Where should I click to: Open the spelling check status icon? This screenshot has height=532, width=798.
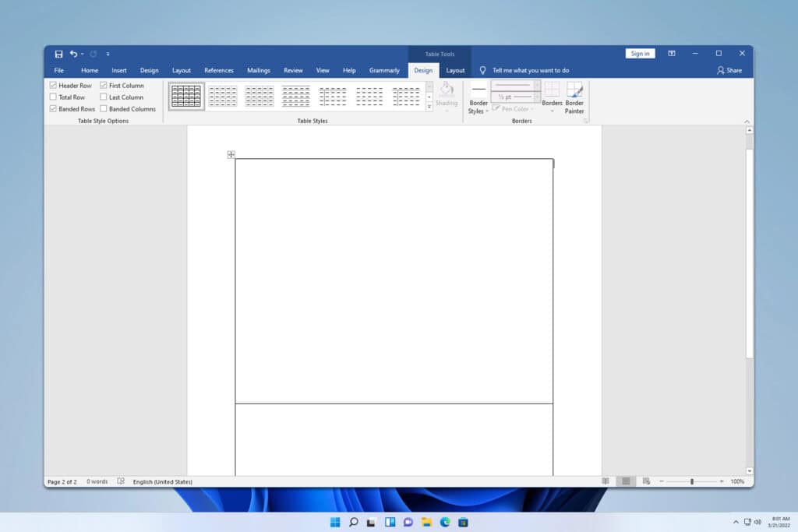(122, 481)
